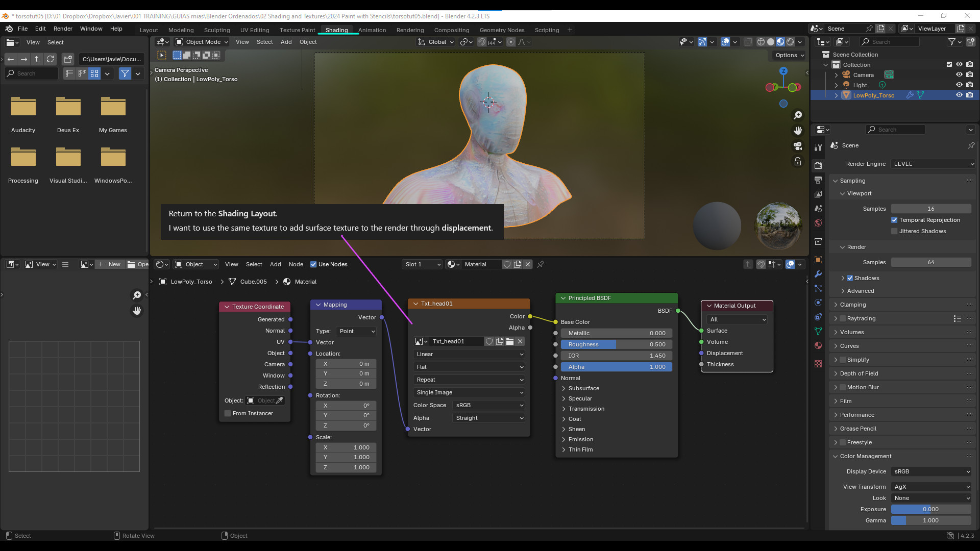Open the Modifiers wrench properties tab
Viewport: 980px width, 551px height.
point(818,274)
